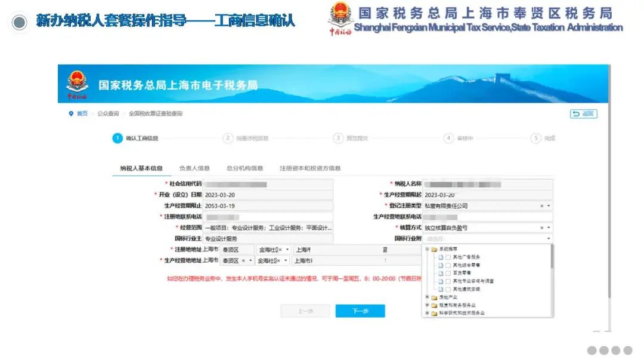
Task: Click the blue 下一步 button
Action: coord(360,311)
